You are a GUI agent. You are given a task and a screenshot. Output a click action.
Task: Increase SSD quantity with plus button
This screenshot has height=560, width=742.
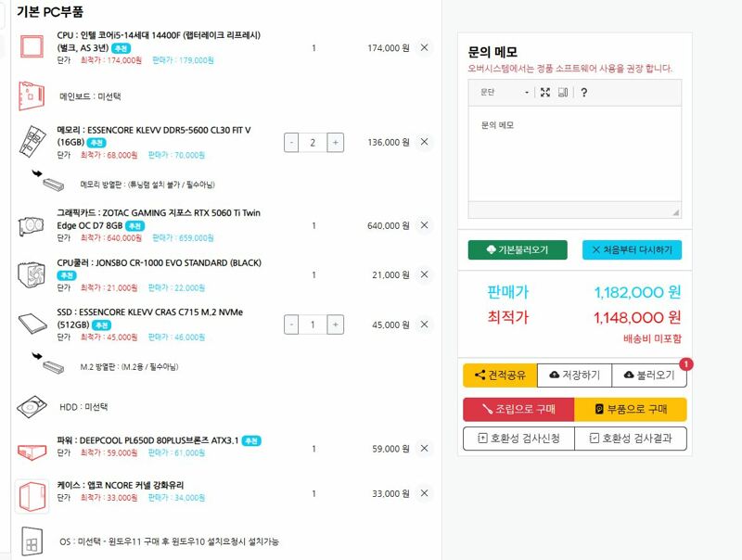click(x=336, y=325)
